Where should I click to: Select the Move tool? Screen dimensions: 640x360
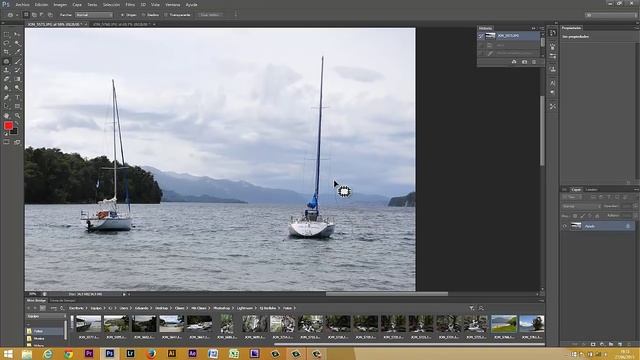17,35
